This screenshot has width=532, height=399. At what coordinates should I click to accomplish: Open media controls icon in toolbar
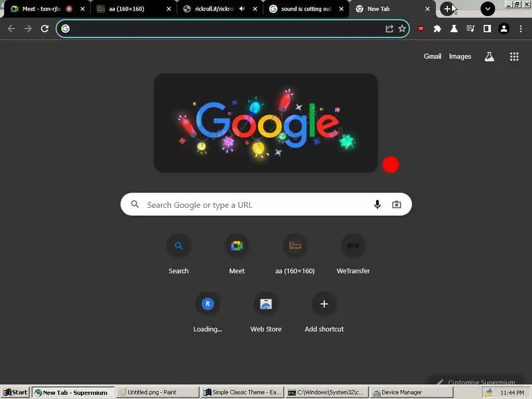471,29
